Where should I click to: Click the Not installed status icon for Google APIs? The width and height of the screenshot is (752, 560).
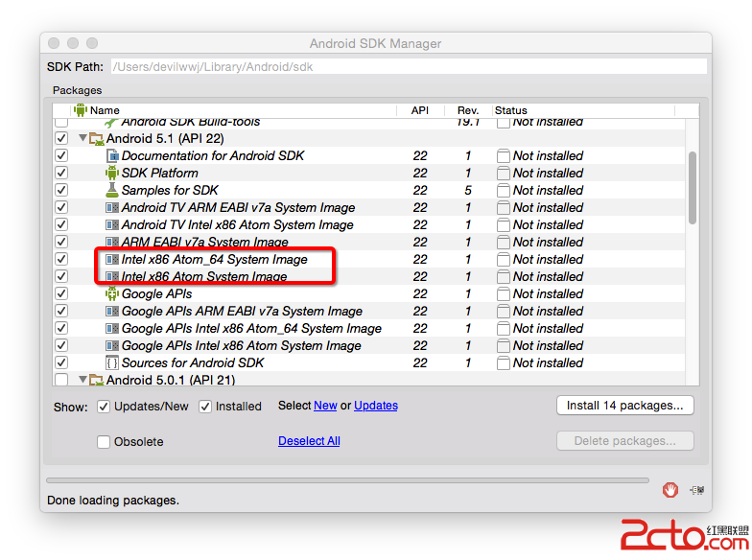coord(503,293)
